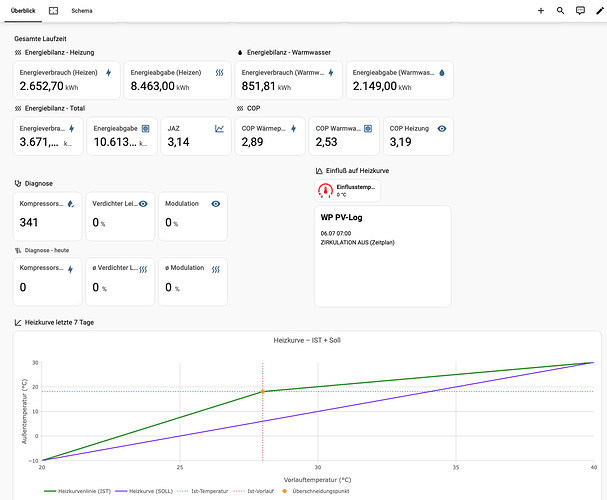The height and width of the screenshot is (500, 607).
Task: Click the red Einflusstemperatur thermometer gauge
Action: (325, 190)
